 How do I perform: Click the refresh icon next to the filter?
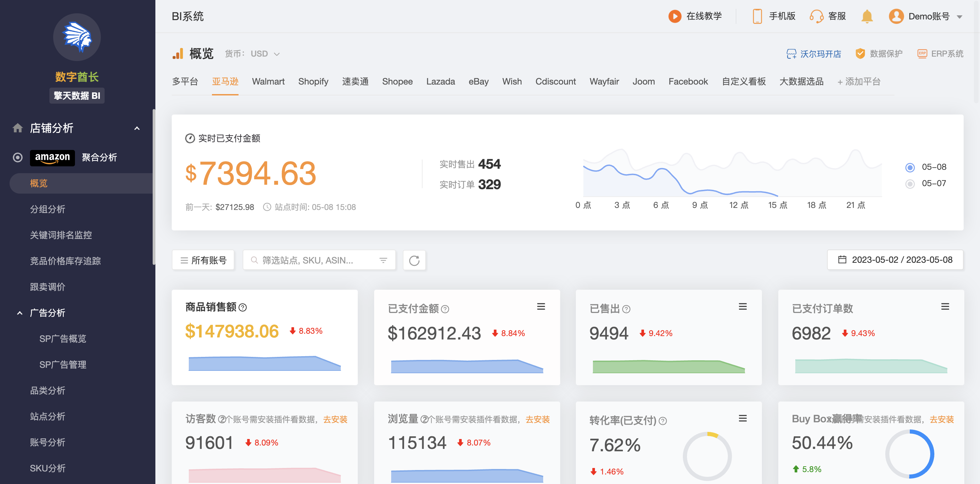pos(414,260)
